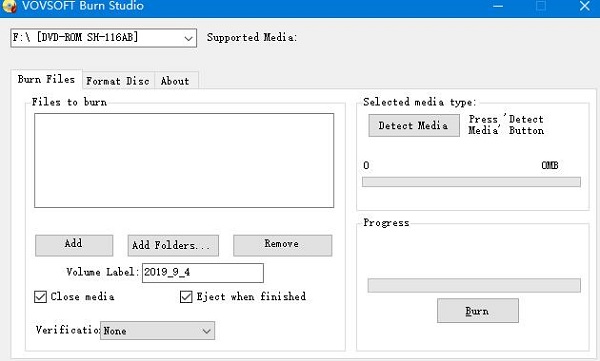
Task: Click the burn progress bar
Action: point(474,286)
